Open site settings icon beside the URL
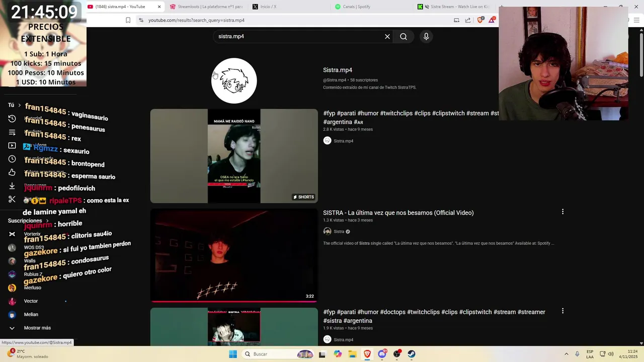 click(141, 20)
